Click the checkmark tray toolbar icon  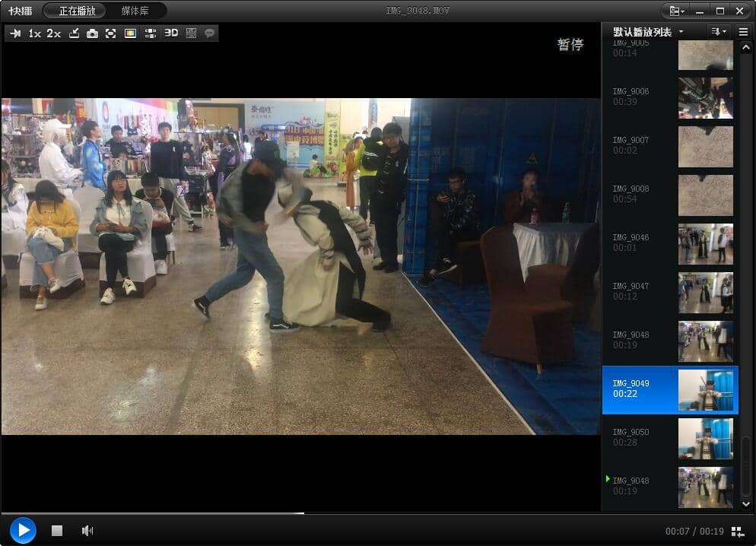tap(74, 33)
